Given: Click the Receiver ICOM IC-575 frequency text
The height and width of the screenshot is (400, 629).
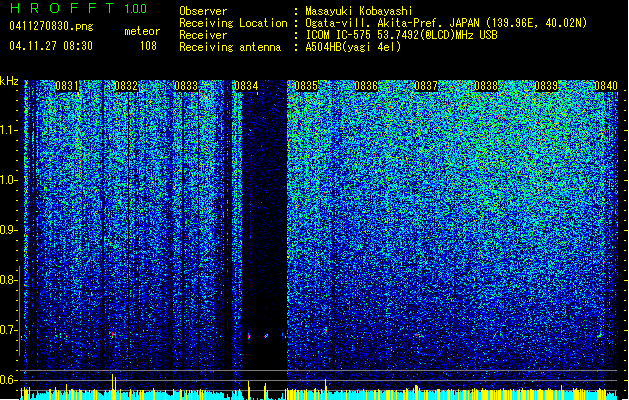Looking at the screenshot, I should click(401, 35).
